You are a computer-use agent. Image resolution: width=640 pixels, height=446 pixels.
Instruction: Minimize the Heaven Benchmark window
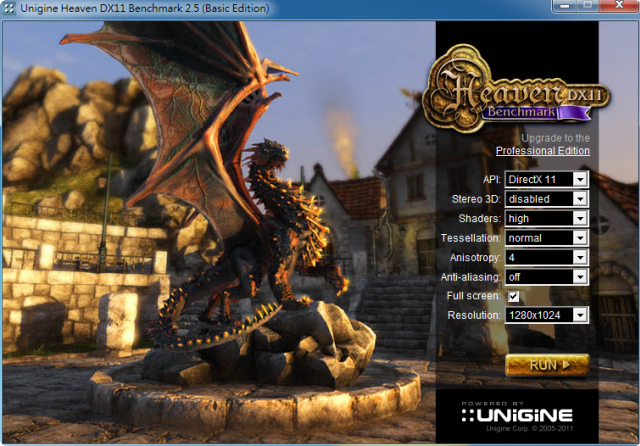pyautogui.click(x=565, y=5)
